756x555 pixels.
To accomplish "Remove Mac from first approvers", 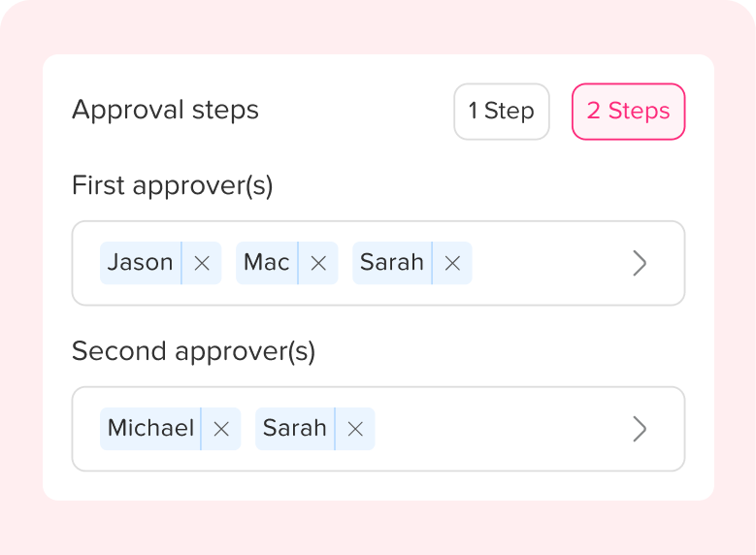I will click(x=318, y=263).
